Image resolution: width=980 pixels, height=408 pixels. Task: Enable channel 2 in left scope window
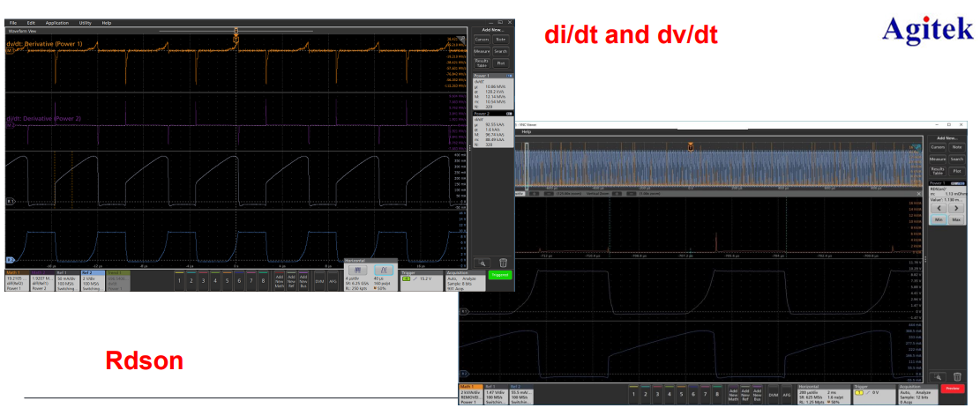pos(191,280)
